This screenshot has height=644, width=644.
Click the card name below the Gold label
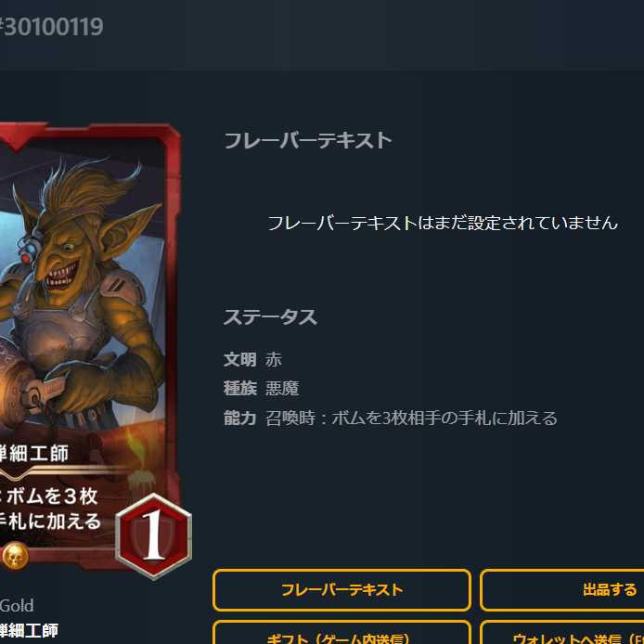click(x=29, y=630)
